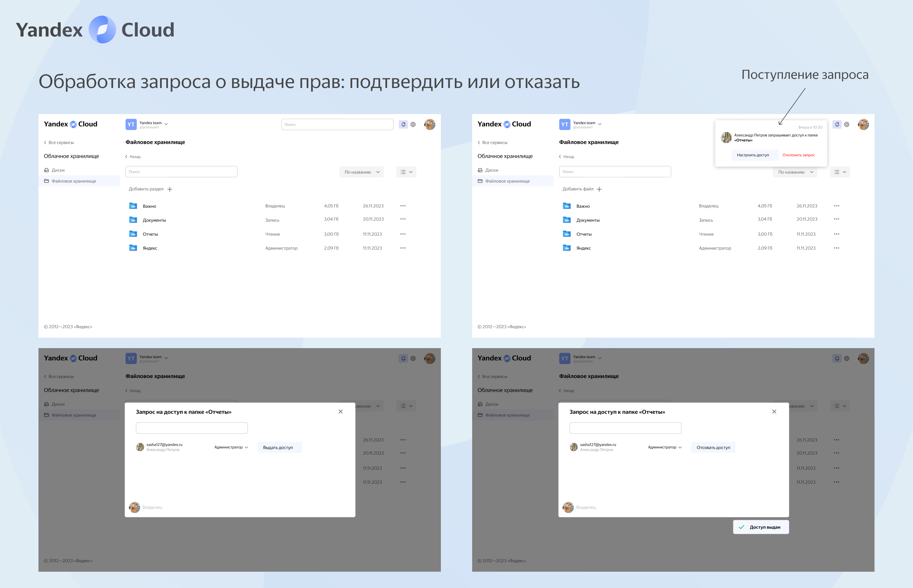This screenshot has width=913, height=588.
Task: Open role dropdown beside Отозвать доступ
Action: coord(665,448)
